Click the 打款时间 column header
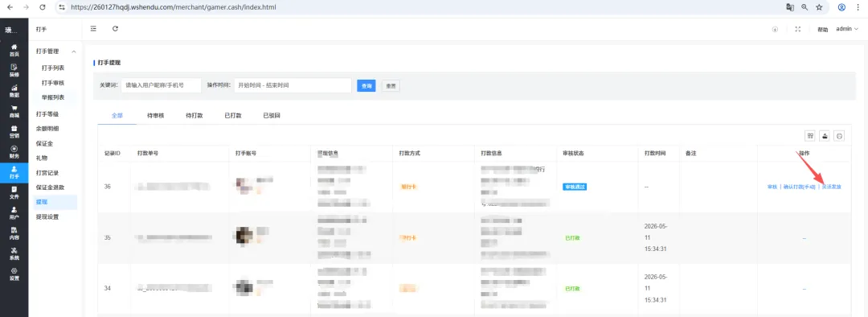 click(x=655, y=152)
